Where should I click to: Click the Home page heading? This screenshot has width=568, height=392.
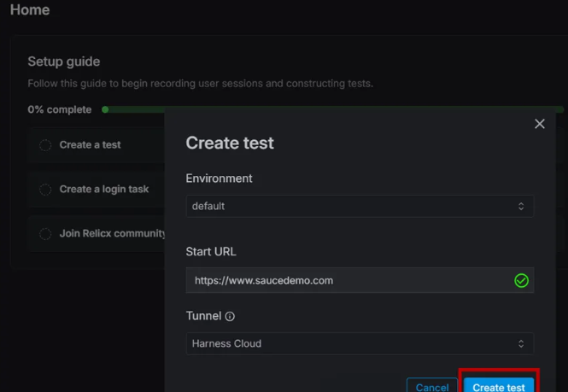[x=30, y=9]
